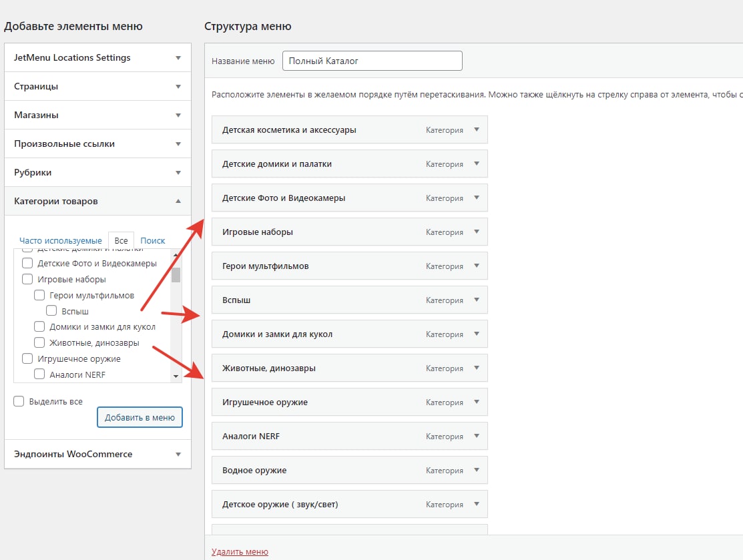The height and width of the screenshot is (560, 743).
Task: Select the Игрушечное оружие menu item title
Action: pyautogui.click(x=265, y=402)
